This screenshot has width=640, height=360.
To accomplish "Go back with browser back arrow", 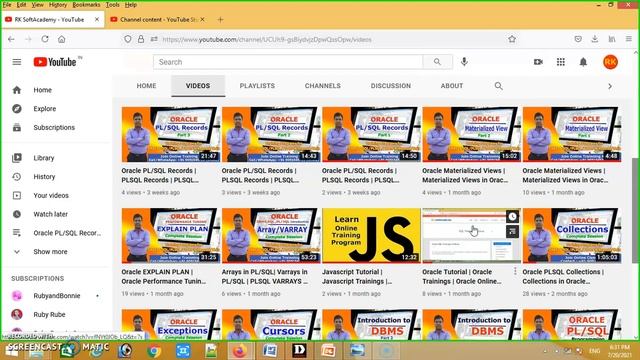I will click(11, 39).
